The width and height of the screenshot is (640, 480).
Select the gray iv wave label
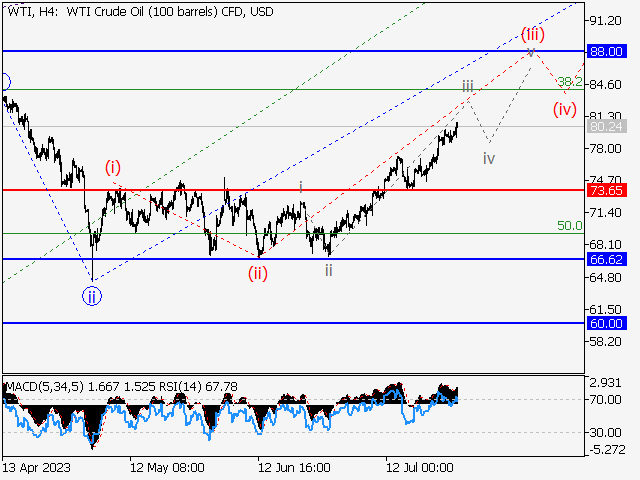489,158
